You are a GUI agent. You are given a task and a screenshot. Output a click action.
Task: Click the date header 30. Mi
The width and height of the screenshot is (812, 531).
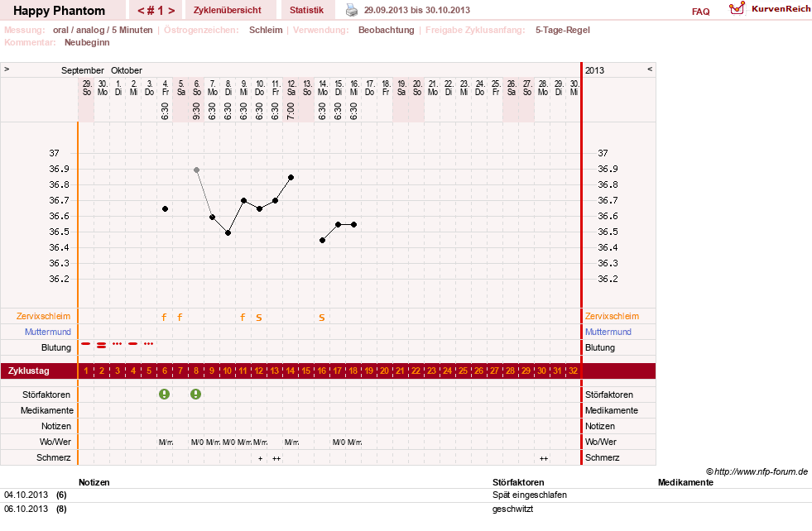[574, 88]
